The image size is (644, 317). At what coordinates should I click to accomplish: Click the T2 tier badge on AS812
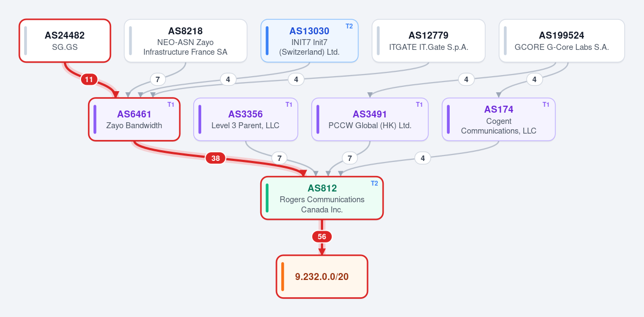[x=375, y=183]
